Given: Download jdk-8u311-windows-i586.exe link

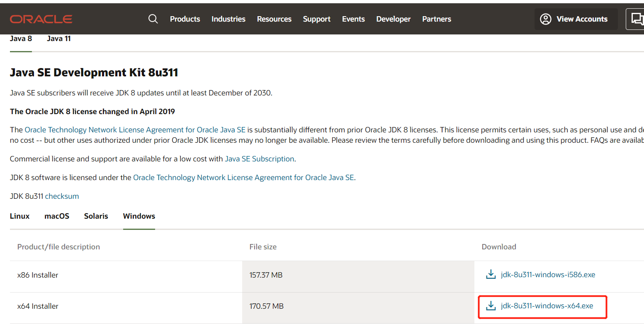Looking at the screenshot, I should click(548, 275).
